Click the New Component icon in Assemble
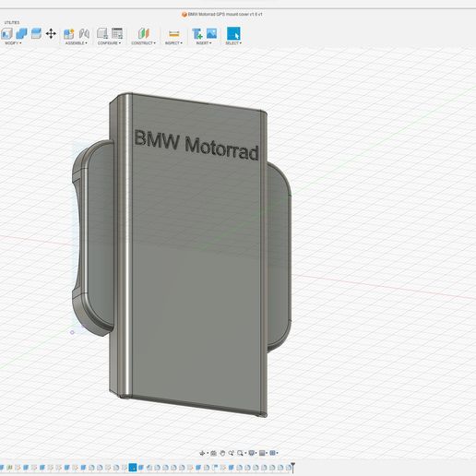The height and width of the screenshot is (476, 476). point(69,34)
